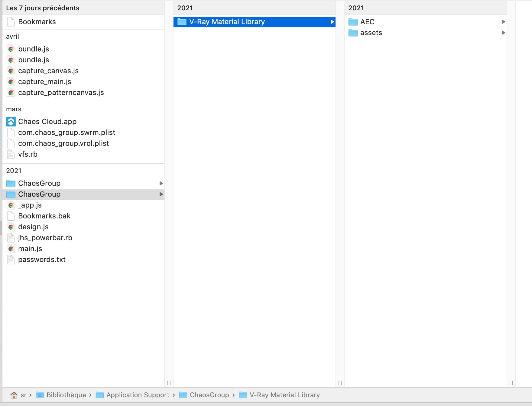This screenshot has width=532, height=406.
Task: Select file name _app.js
Action: [x=30, y=205]
